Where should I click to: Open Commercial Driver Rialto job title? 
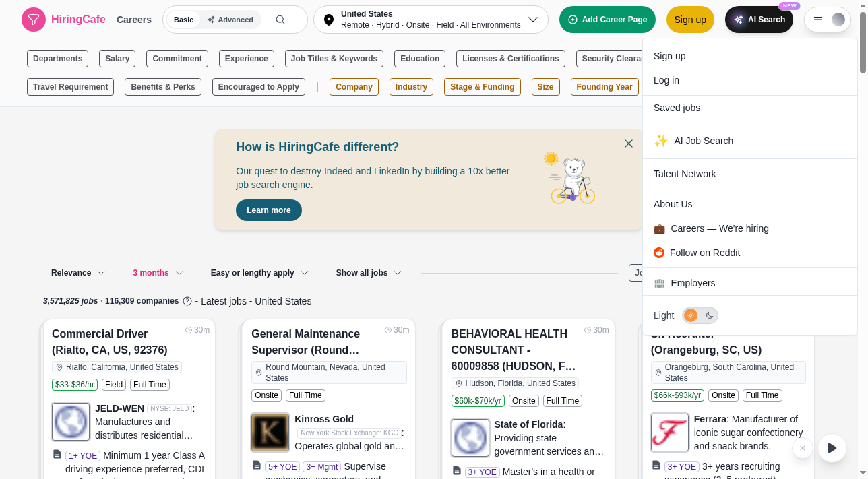[110, 342]
